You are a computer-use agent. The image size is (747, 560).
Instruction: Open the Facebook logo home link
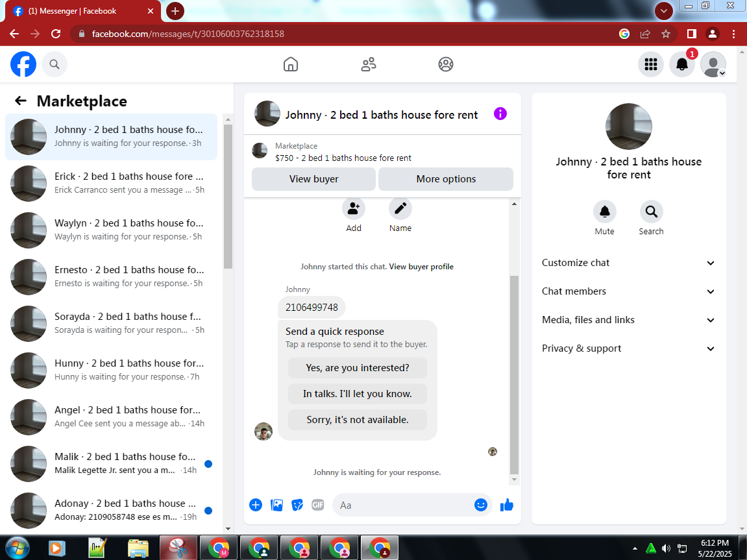(23, 64)
